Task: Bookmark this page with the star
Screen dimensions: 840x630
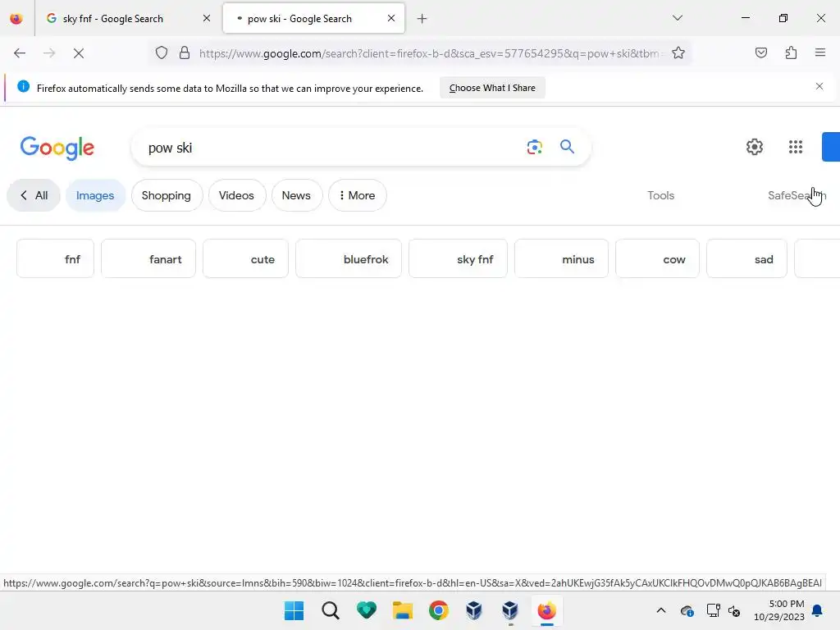Action: (x=678, y=53)
